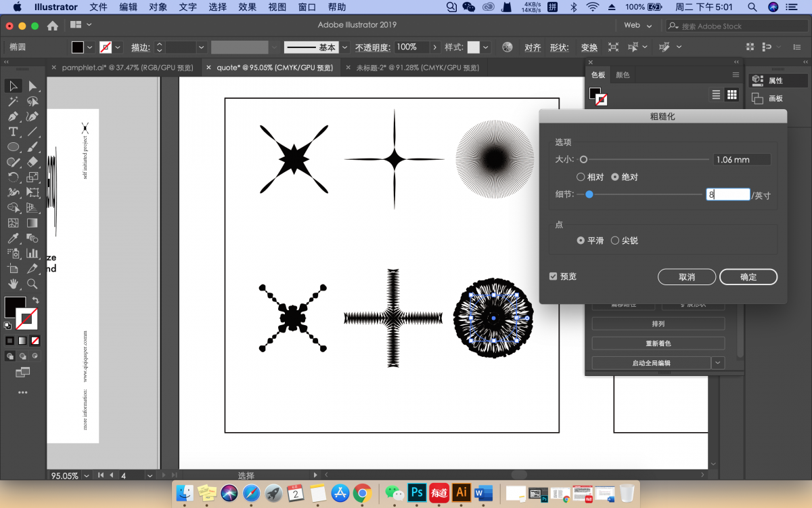
Task: Set toolbar paint mode to None
Action: pos(35,341)
